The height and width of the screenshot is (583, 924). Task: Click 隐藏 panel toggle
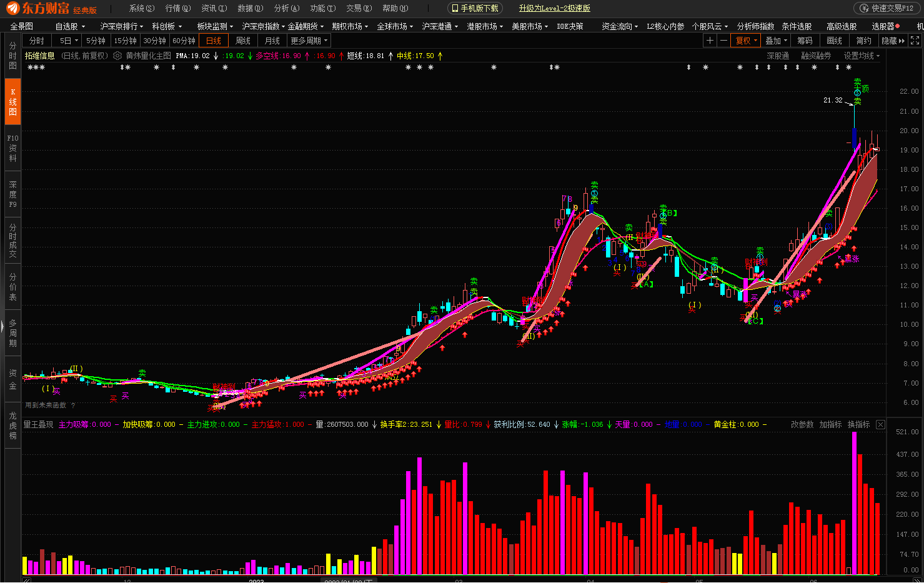click(893, 41)
